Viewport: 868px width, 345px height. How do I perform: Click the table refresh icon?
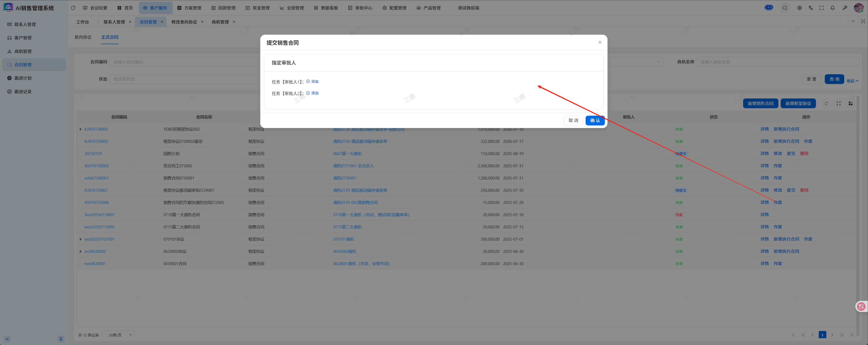pos(826,103)
